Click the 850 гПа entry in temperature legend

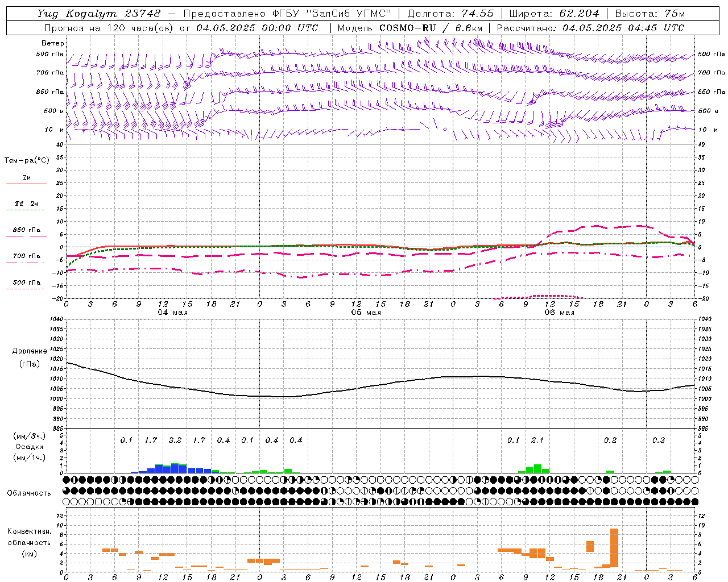[x=27, y=230]
